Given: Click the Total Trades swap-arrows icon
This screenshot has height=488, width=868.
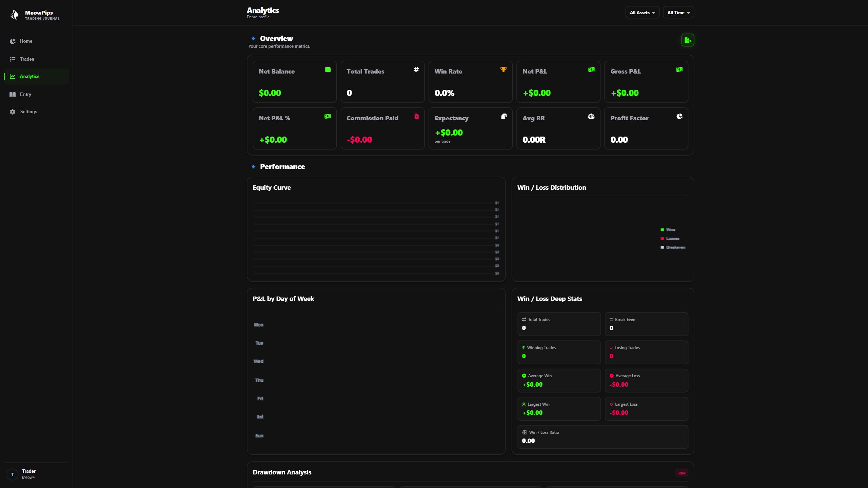Looking at the screenshot, I should coord(524,319).
